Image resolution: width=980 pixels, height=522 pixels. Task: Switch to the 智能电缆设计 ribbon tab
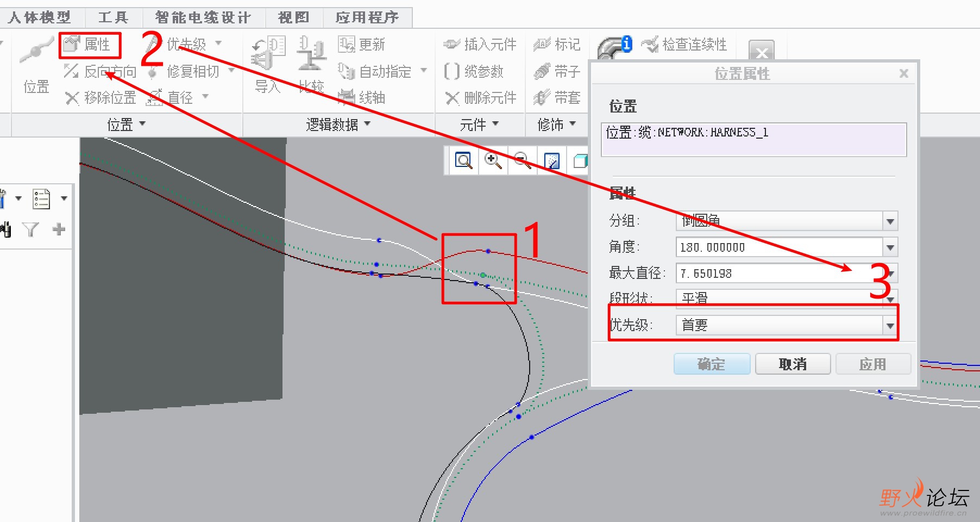pyautogui.click(x=202, y=17)
